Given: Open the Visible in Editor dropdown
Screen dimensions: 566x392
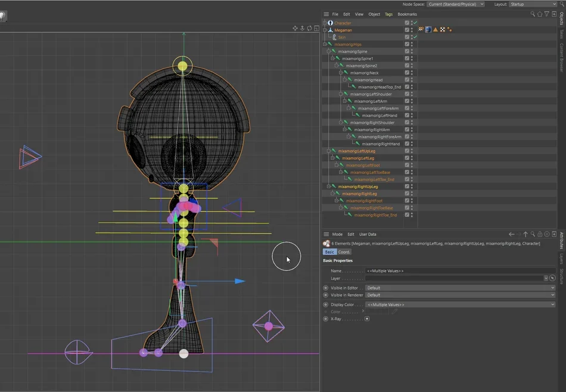Looking at the screenshot, I should coord(460,288).
